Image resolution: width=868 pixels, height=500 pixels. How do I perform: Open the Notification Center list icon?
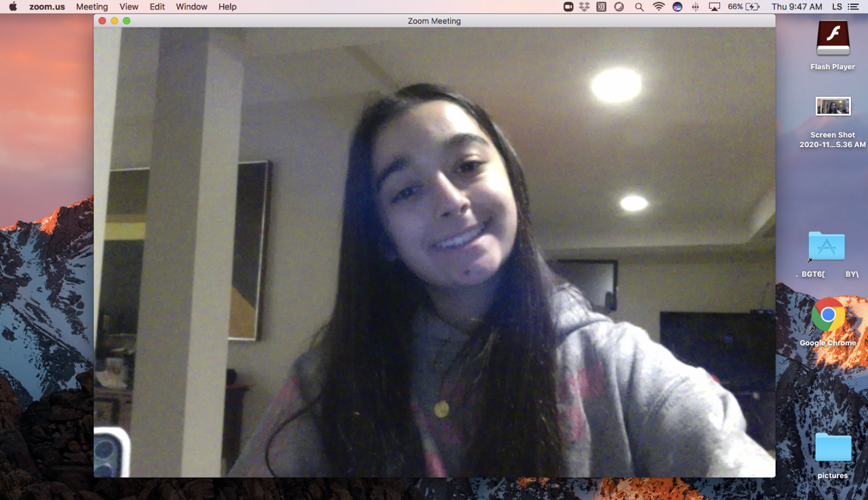(853, 7)
